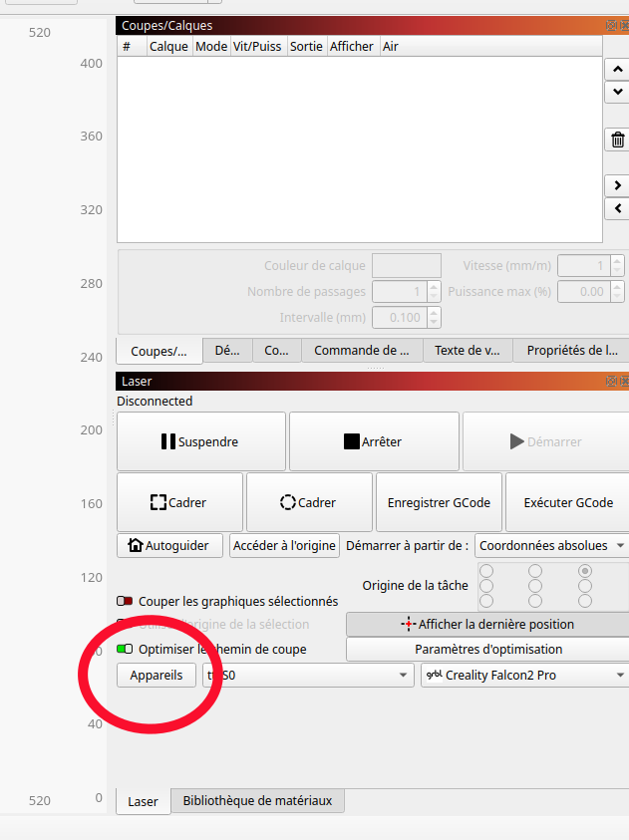Switch to the Bibliothèque de matériaux tab
The height and width of the screenshot is (840, 629).
pos(258,801)
